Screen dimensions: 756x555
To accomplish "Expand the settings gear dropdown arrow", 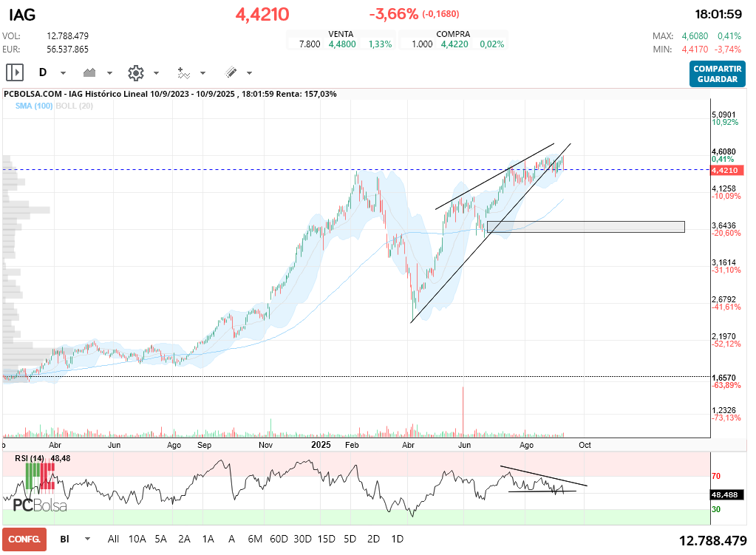I will [156, 73].
